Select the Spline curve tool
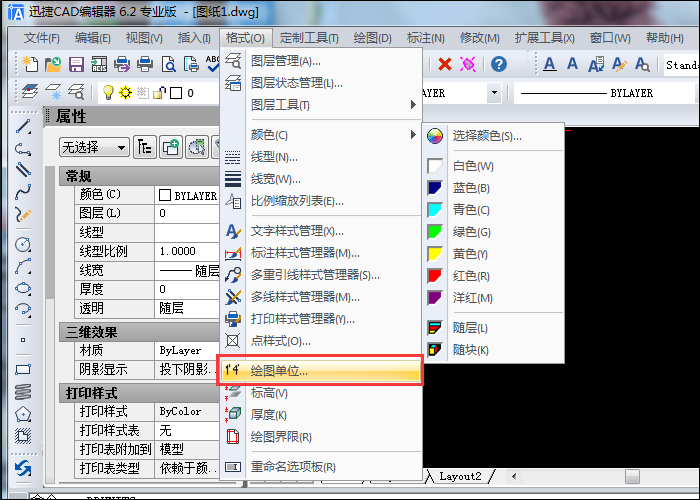The height and width of the screenshot is (500, 700). point(23,192)
